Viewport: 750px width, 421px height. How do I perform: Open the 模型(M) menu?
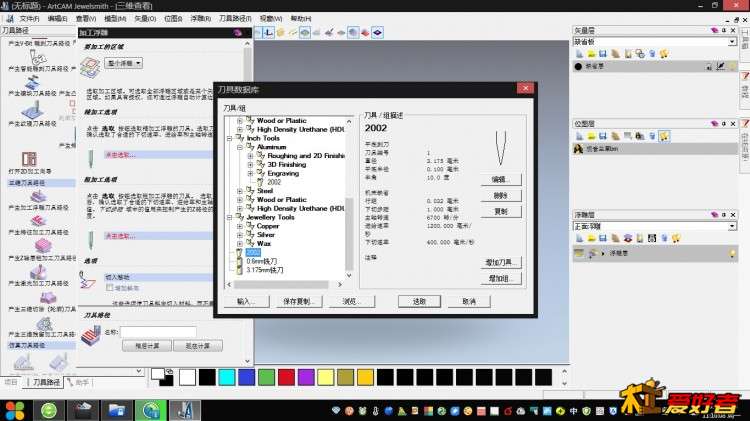tap(115, 19)
